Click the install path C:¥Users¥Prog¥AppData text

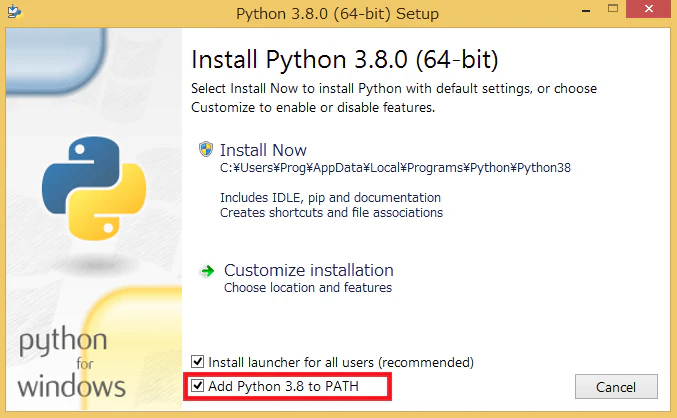[x=395, y=168]
